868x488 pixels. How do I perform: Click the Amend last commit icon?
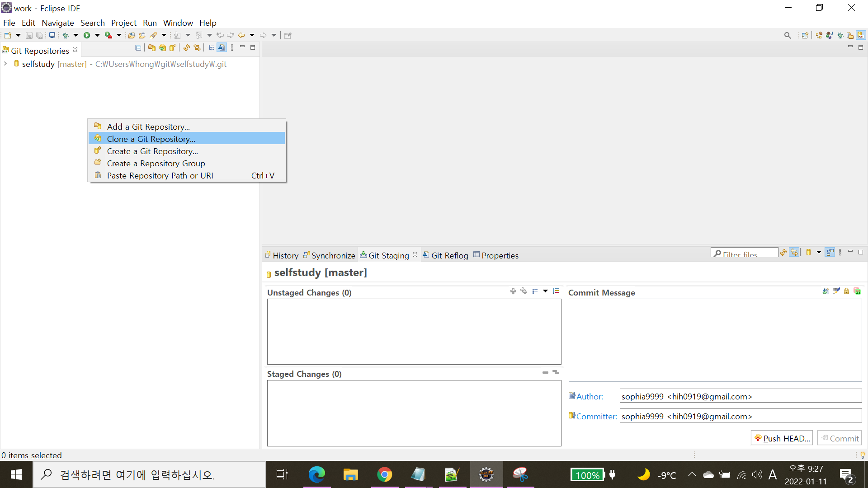point(826,291)
